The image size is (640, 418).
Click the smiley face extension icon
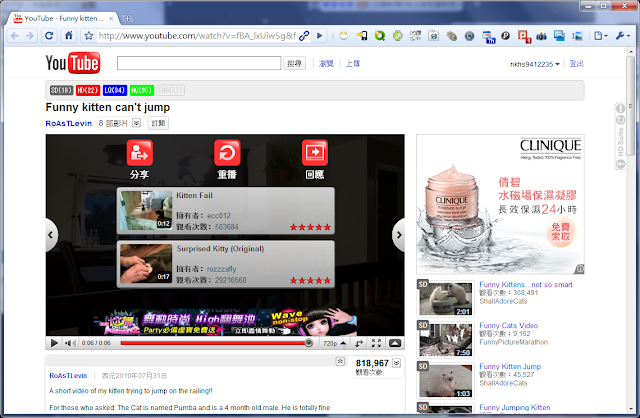pos(344,36)
